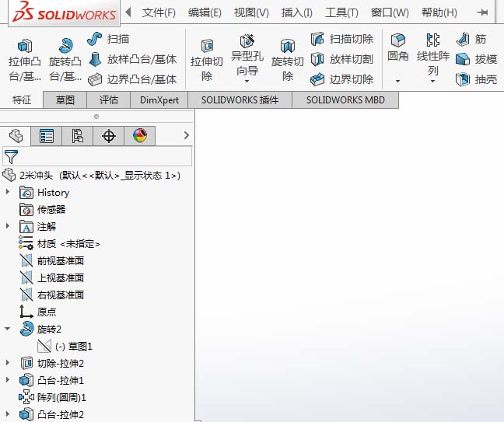Expand the 凸台-拉伸1 feature node
This screenshot has height=422, width=504.
(8, 379)
